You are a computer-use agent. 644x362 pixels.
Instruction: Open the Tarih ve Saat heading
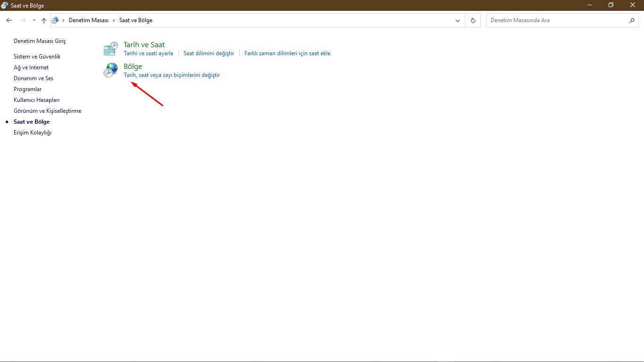144,45
